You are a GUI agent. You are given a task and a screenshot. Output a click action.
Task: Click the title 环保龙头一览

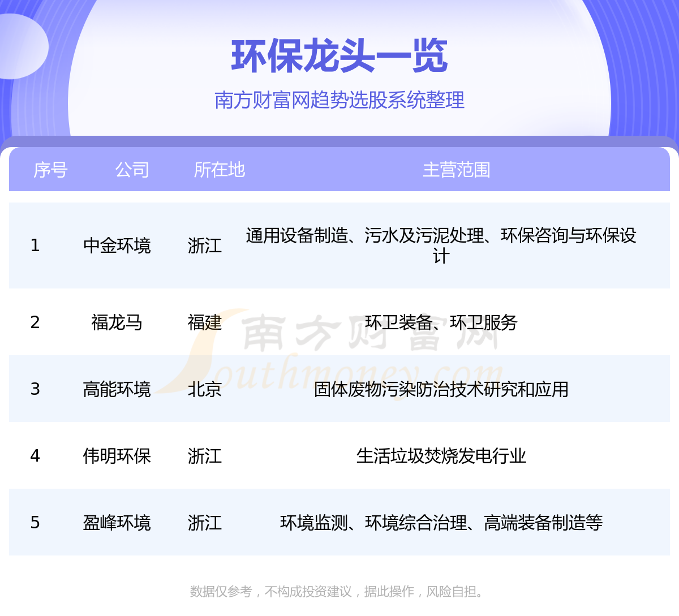point(339,57)
